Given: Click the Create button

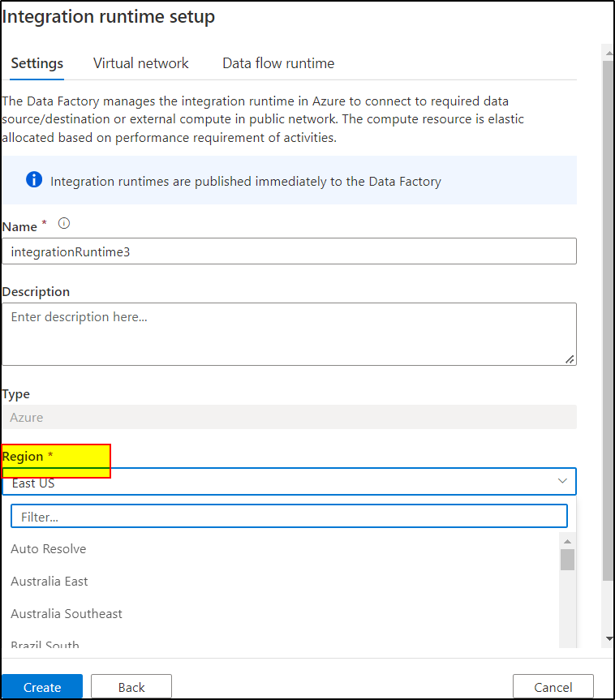Looking at the screenshot, I should [42, 686].
